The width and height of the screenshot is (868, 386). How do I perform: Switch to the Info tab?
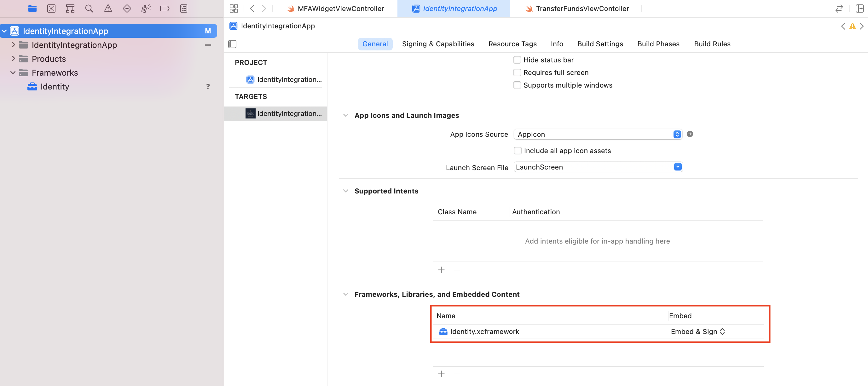click(x=557, y=44)
